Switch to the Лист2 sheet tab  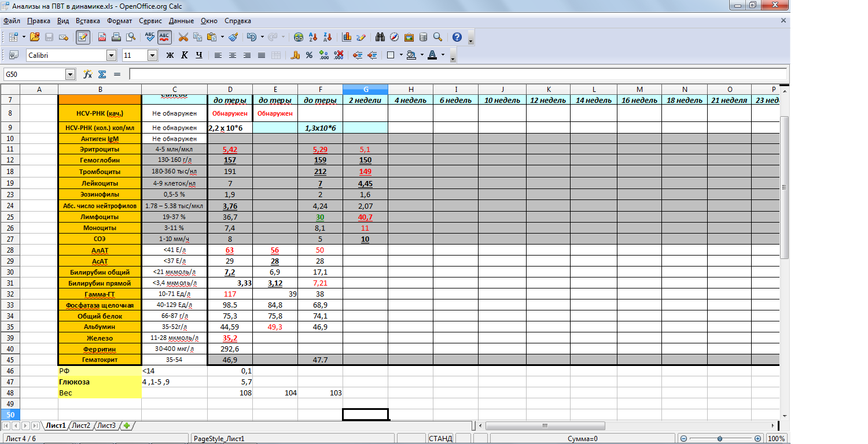(x=81, y=425)
